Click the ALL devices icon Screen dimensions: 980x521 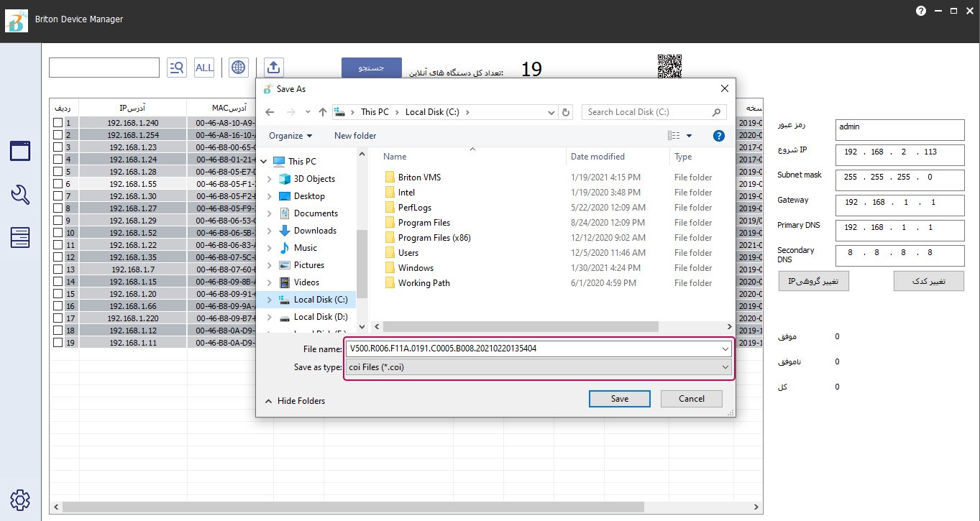[204, 68]
